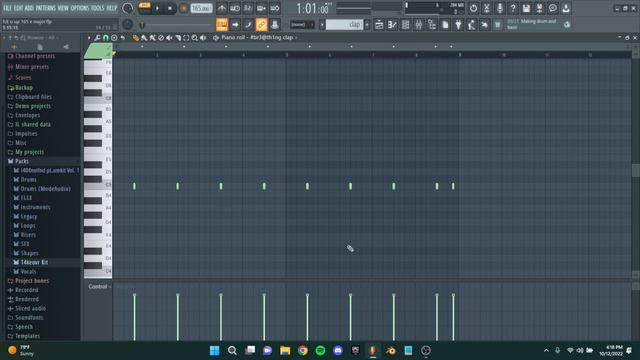Click the arrow right of the clap pattern
Screen dimensions: 640x360
(x=367, y=25)
